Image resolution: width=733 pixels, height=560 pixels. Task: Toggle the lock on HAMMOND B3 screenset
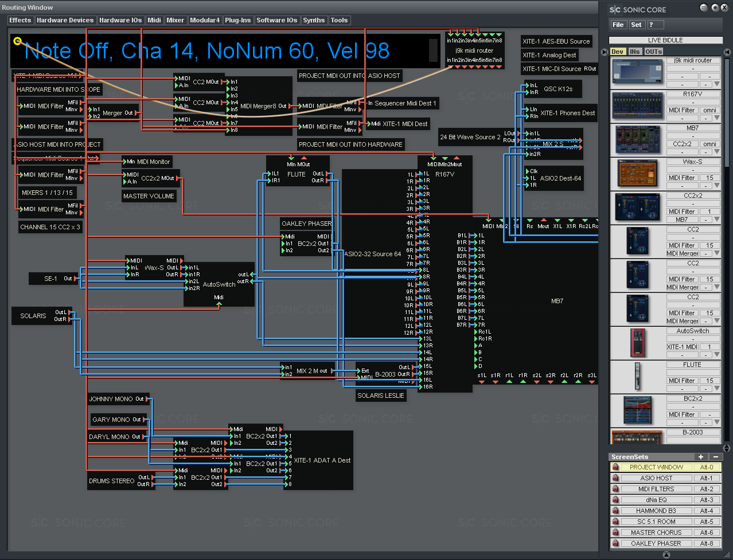[615, 511]
